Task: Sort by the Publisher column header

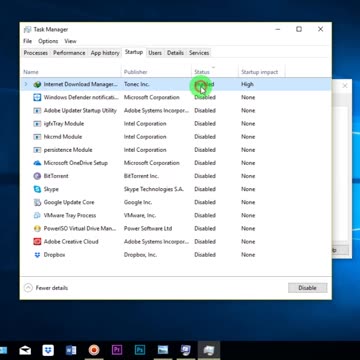Action: point(156,72)
